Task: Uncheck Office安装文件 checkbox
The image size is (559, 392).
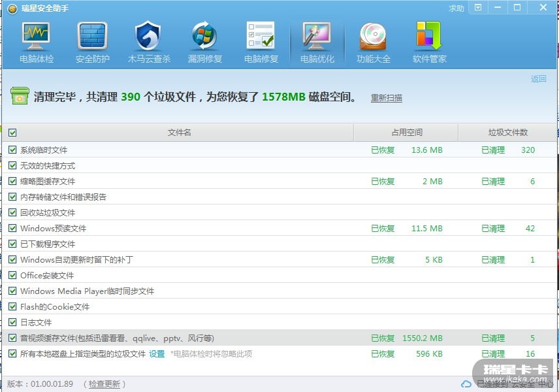Action: click(x=12, y=275)
